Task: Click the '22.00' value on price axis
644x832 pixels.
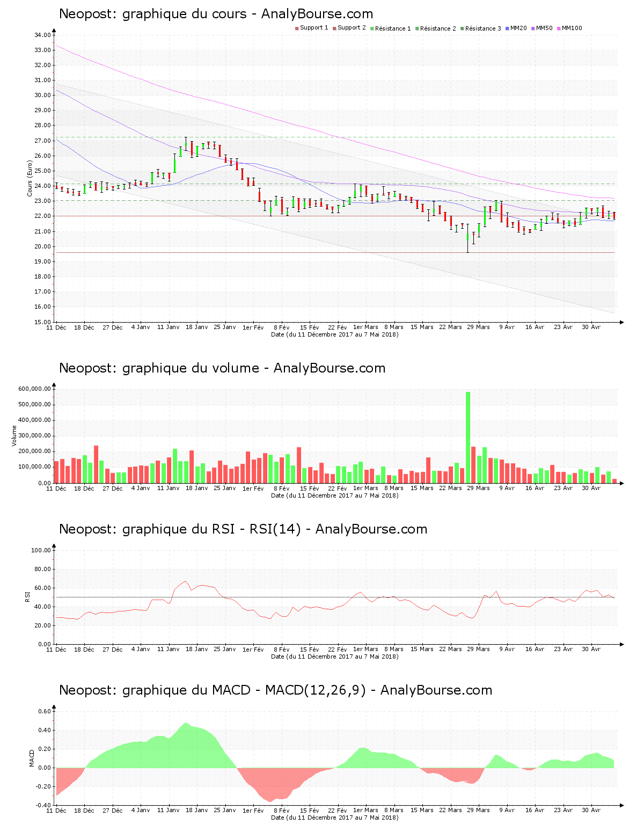Action: click(x=42, y=216)
